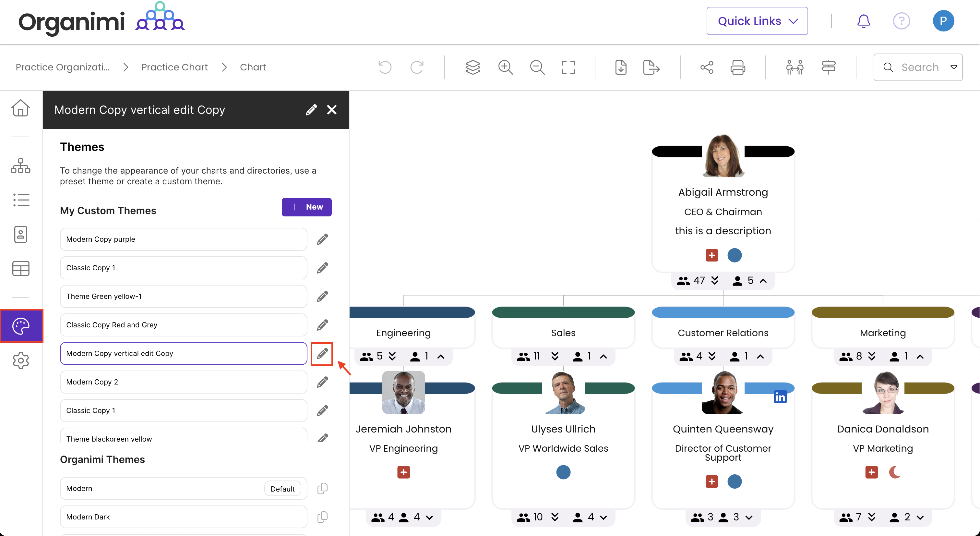Share the chart
The image size is (980, 536).
pyautogui.click(x=707, y=67)
